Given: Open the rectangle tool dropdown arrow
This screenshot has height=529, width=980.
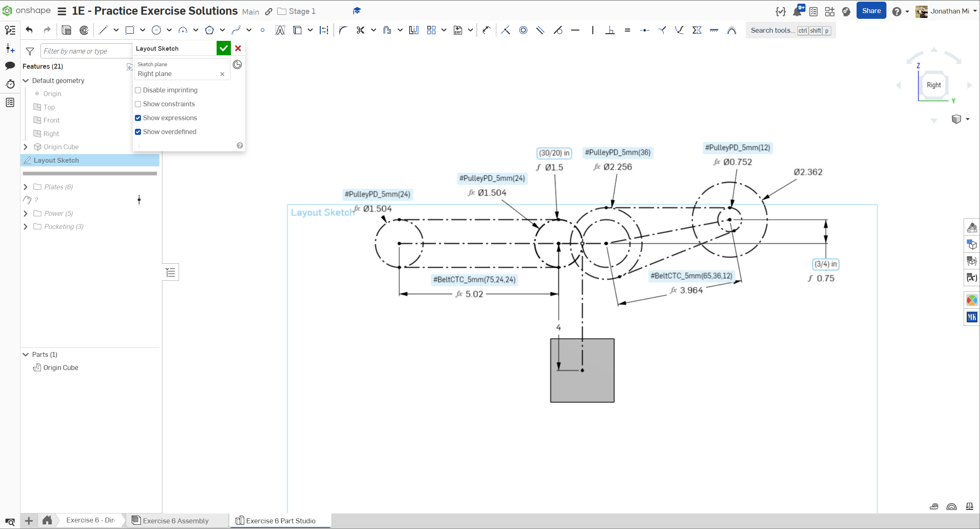Looking at the screenshot, I should pyautogui.click(x=143, y=30).
